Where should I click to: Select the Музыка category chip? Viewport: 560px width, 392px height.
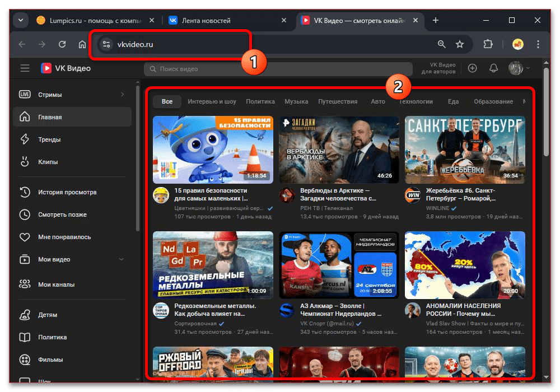(296, 101)
